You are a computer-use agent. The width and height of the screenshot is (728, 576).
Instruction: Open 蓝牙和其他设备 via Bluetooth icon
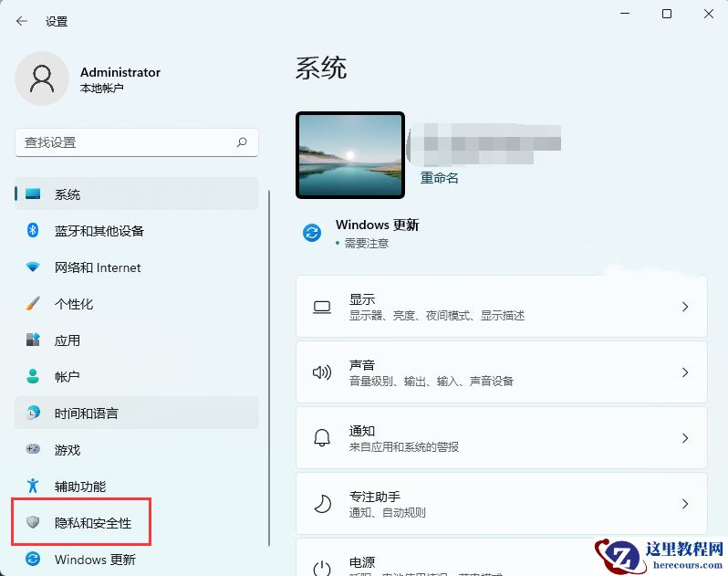[x=33, y=230]
